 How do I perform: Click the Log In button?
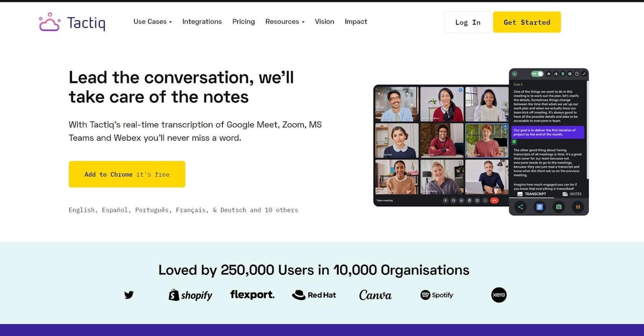pos(468,22)
